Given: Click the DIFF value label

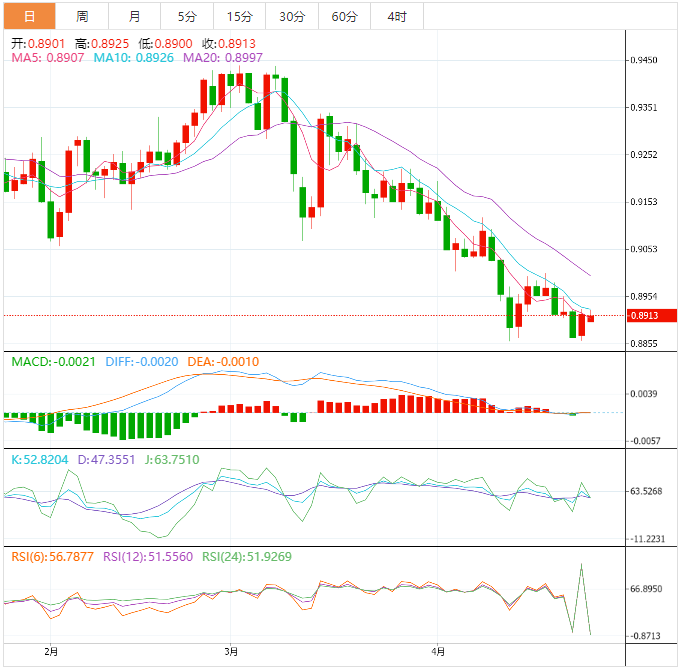Looking at the screenshot, I should pos(142,361).
